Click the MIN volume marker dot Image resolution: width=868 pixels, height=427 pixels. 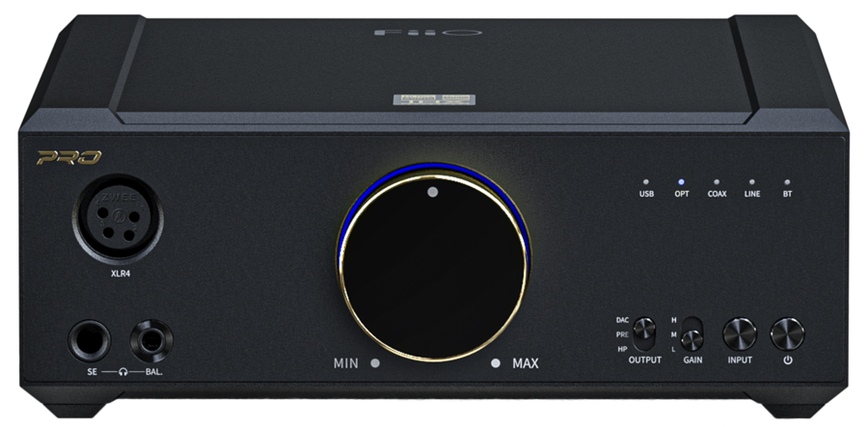tap(373, 364)
